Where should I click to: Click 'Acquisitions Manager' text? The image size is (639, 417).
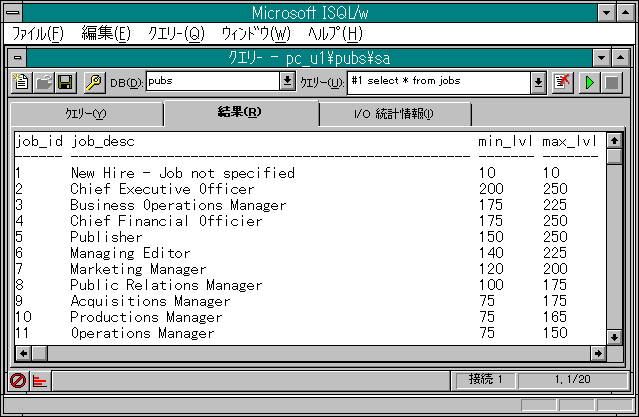[x=150, y=301]
